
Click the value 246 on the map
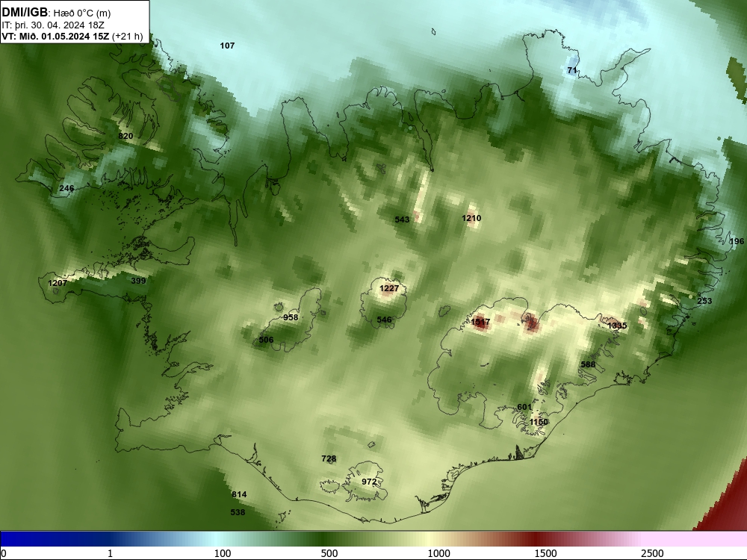[x=66, y=189]
